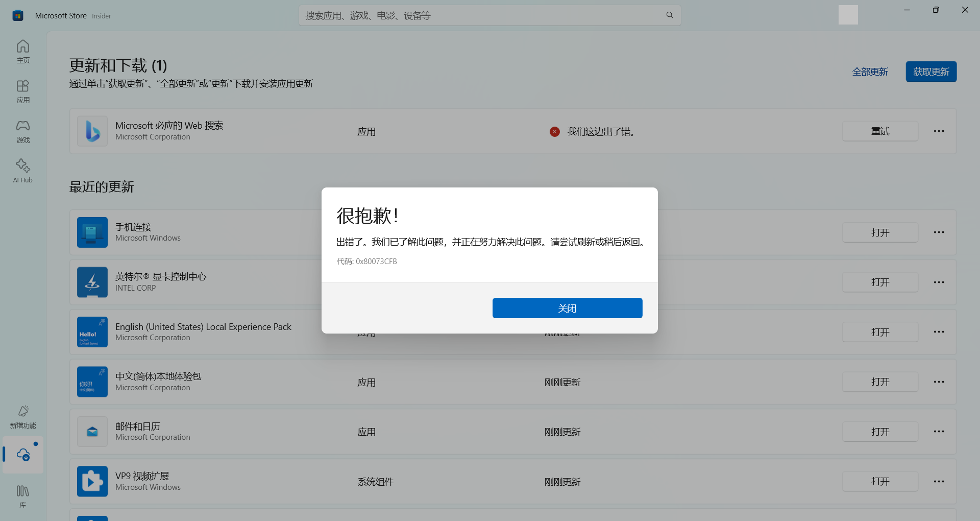Viewport: 980px width, 521px height.
Task: Click the 邮件和日历 app icon
Action: 92,432
